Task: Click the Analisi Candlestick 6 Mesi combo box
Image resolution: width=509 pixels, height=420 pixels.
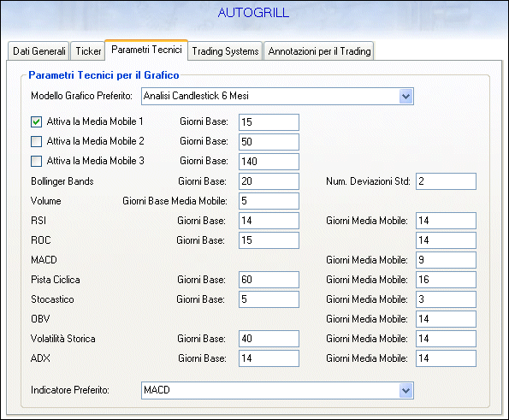Action: tap(277, 96)
